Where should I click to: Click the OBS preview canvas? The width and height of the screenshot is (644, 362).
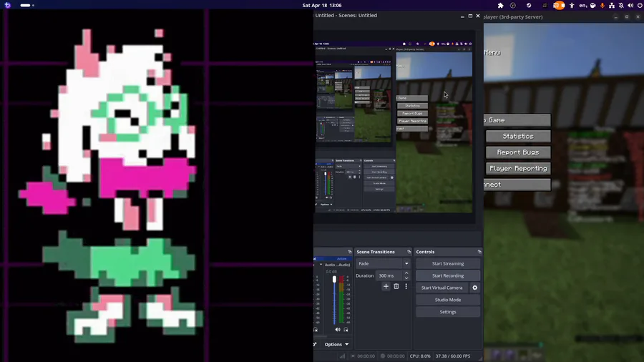tap(394, 127)
